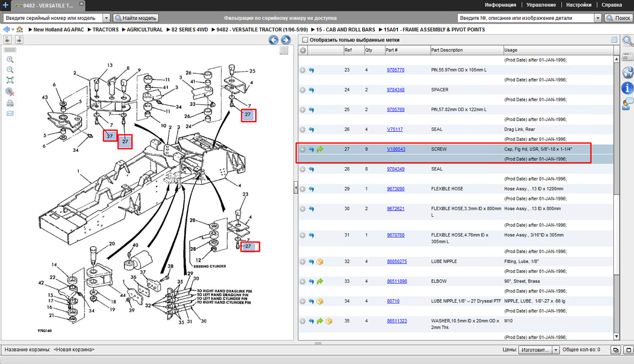Open the serial number or model dropdown arrow

click(x=107, y=18)
